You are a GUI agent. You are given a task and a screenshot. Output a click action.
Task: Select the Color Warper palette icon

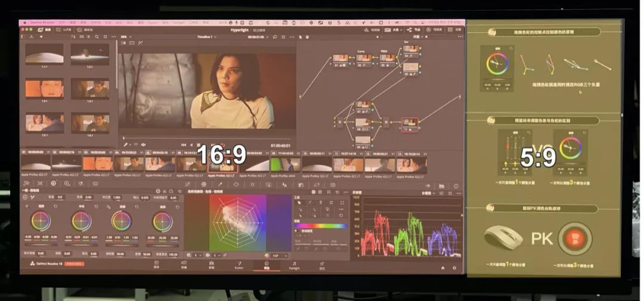203,184
